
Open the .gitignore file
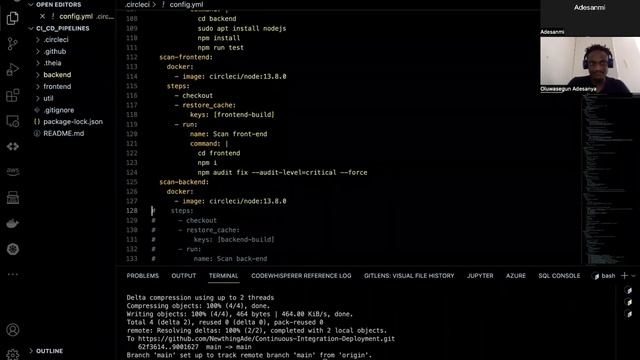59,110
